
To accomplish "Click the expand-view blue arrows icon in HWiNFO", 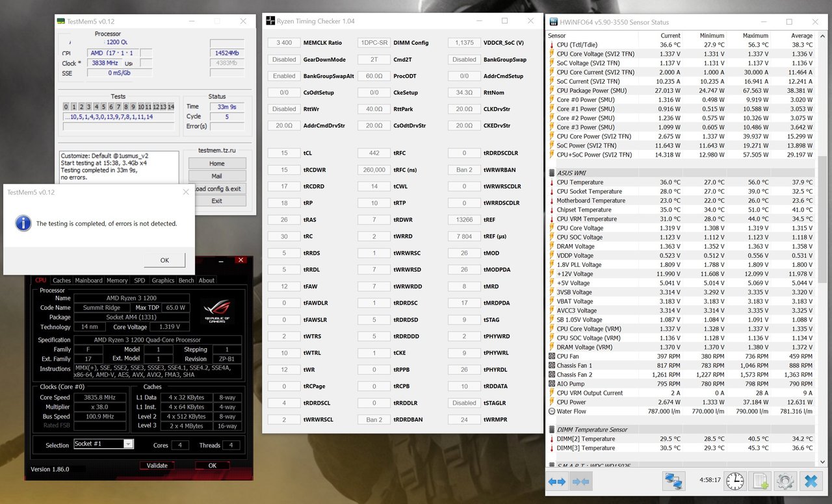I will tap(557, 481).
